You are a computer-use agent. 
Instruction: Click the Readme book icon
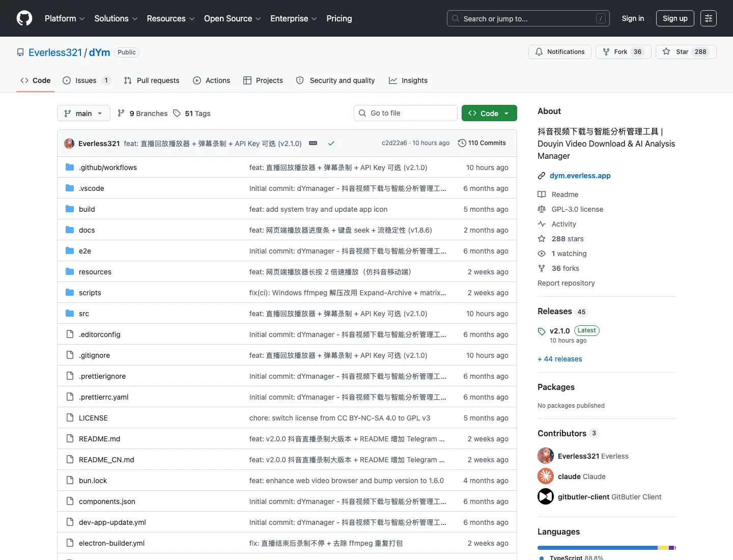pos(542,194)
